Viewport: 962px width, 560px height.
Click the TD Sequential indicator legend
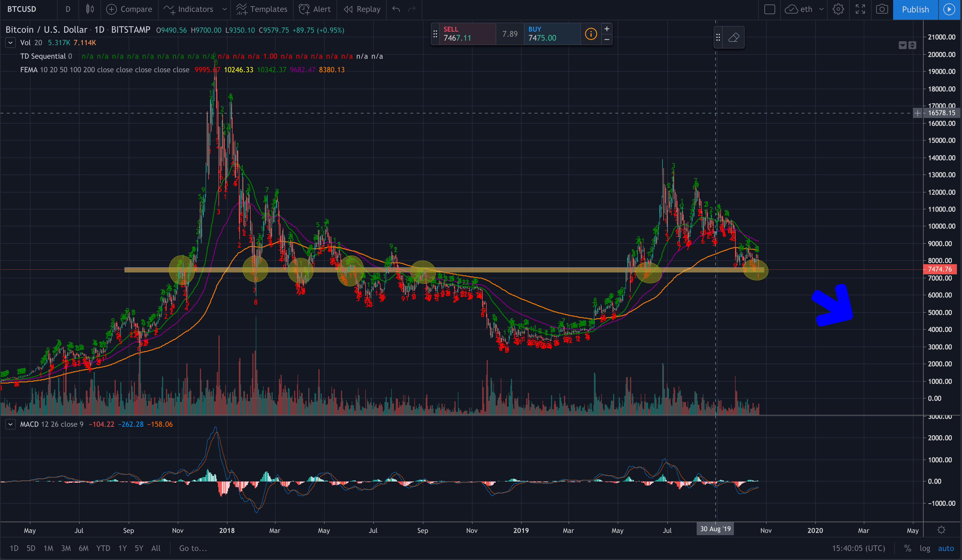[46, 56]
